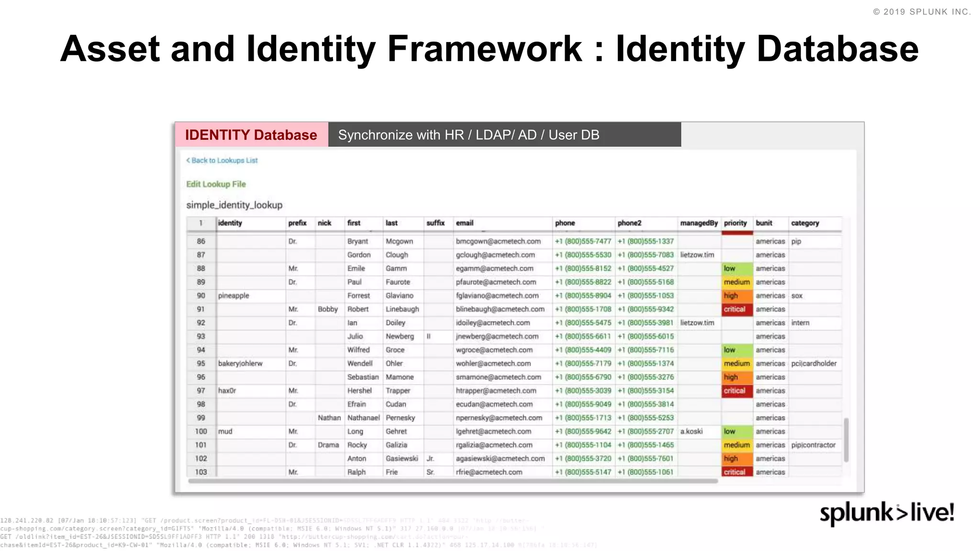Select the prefix column header

pos(301,223)
